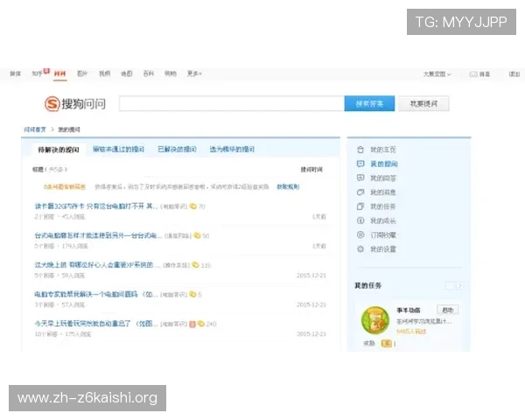Click the 我的主页 home icon in sidebar
This screenshot has width=525, height=420.
pos(360,150)
